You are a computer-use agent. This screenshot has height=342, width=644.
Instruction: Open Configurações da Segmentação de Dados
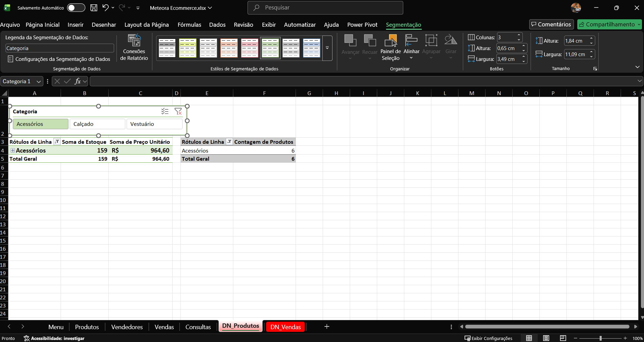(59, 59)
